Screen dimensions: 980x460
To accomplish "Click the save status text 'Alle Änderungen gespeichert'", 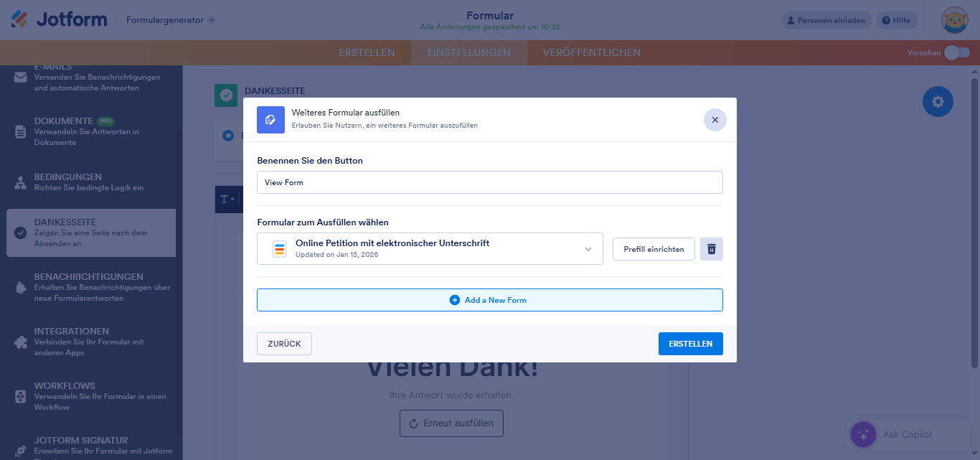I will point(490,27).
